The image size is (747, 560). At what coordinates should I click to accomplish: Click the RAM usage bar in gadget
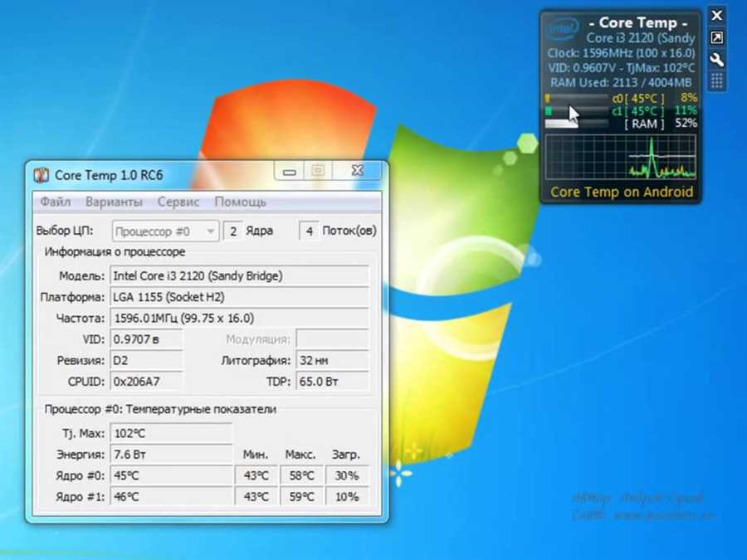coord(577,124)
